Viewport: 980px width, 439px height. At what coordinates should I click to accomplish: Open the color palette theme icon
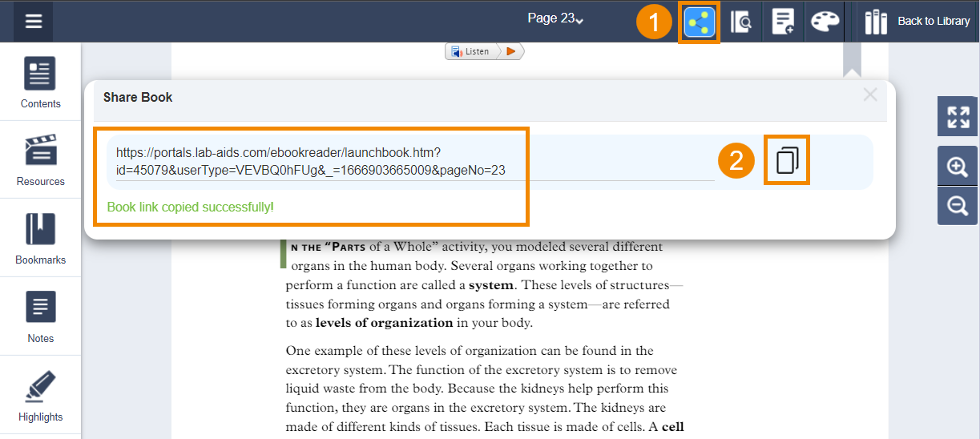pos(825,22)
